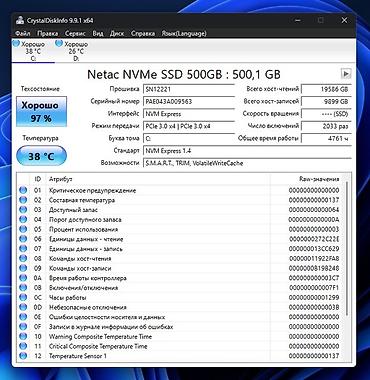
Task: Click the status icon for Temperature Sensor 1
Action: [x=23, y=356]
